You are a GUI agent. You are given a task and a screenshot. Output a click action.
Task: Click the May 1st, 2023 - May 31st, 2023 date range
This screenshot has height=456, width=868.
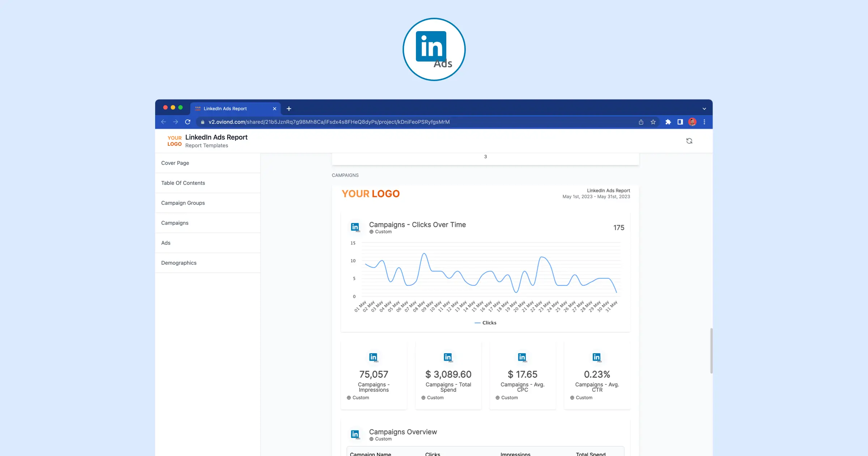point(596,197)
